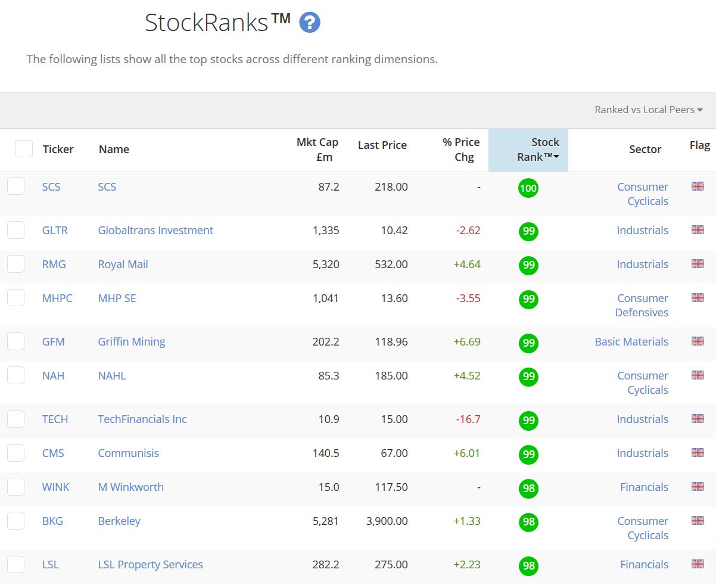716x588 pixels.
Task: Open the MHP SE company link
Action: (x=117, y=298)
